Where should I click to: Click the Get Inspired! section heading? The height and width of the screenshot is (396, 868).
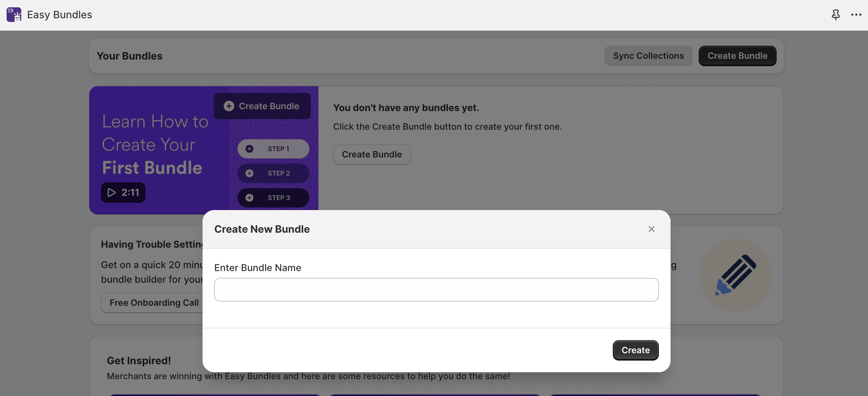pyautogui.click(x=139, y=361)
